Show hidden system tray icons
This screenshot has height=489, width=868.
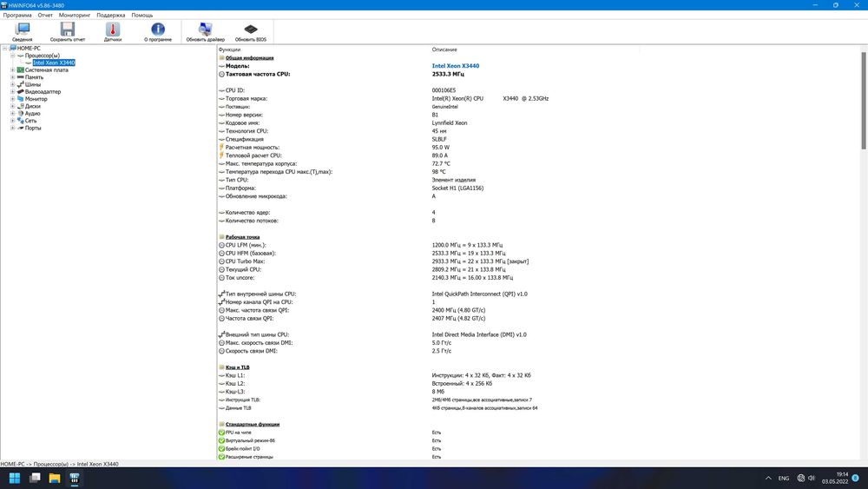pyautogui.click(x=768, y=478)
